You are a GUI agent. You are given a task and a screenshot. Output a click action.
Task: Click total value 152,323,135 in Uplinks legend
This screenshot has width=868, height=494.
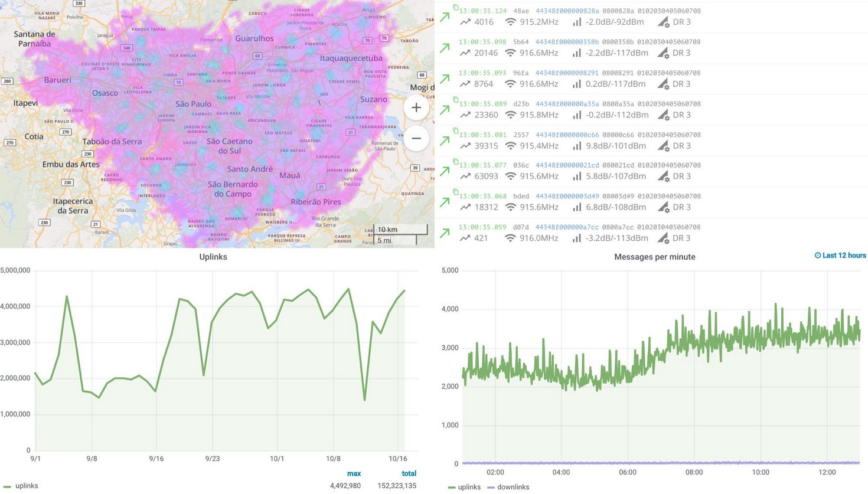(x=397, y=486)
